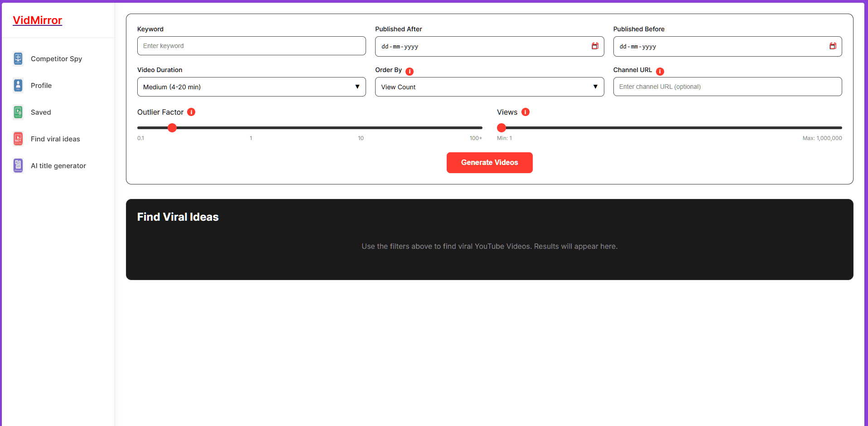Click the Enter keyword input field
868x426 pixels.
[x=251, y=46]
